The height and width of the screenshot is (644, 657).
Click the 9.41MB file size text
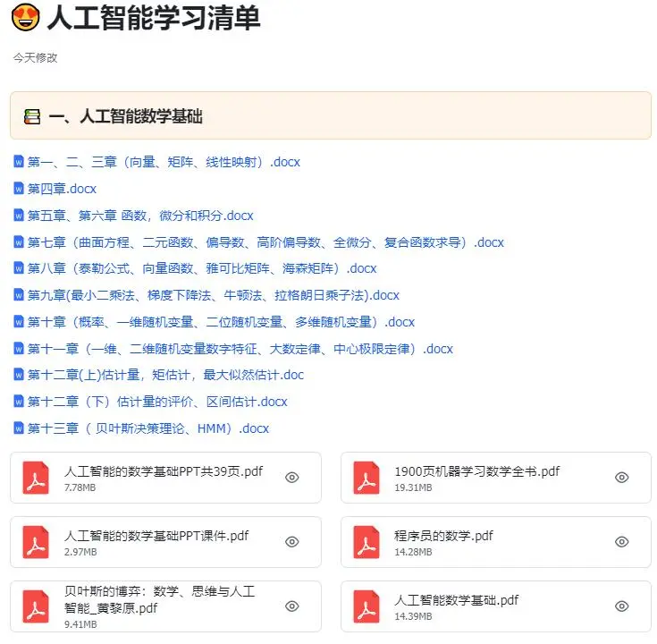80,624
